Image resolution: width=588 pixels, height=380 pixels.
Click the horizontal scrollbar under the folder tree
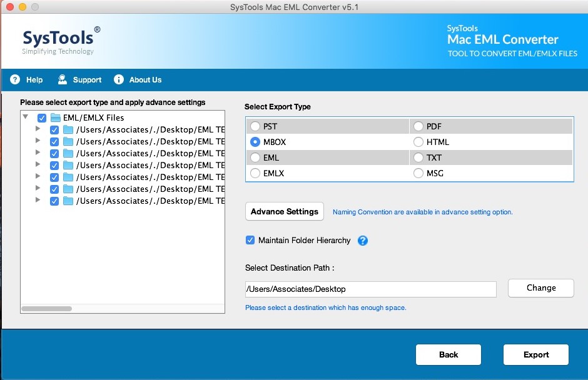coord(46,308)
